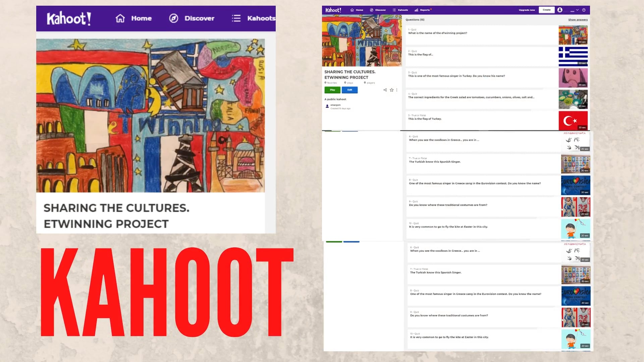Open Home in the small quiz page navbar

pyautogui.click(x=357, y=10)
